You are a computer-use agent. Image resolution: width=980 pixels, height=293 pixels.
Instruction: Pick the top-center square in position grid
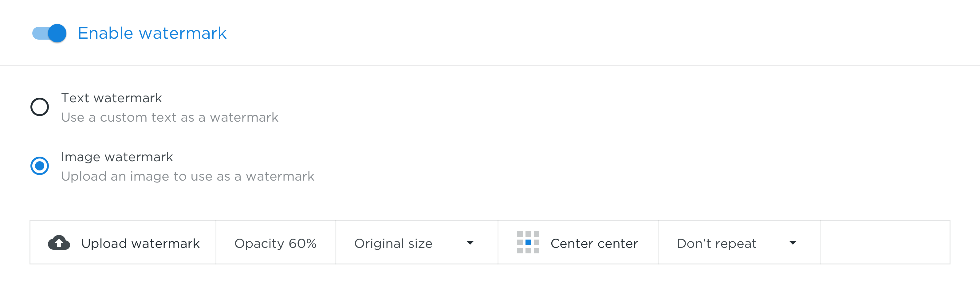pos(528,234)
